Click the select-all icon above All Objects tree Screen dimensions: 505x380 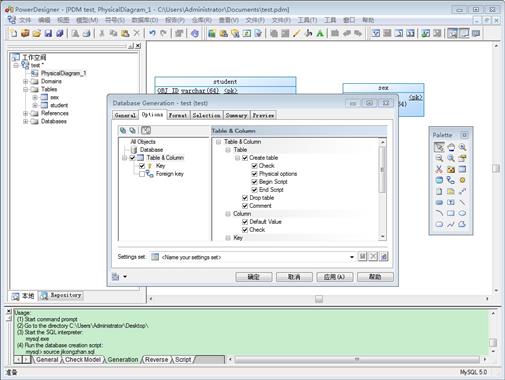(x=123, y=130)
